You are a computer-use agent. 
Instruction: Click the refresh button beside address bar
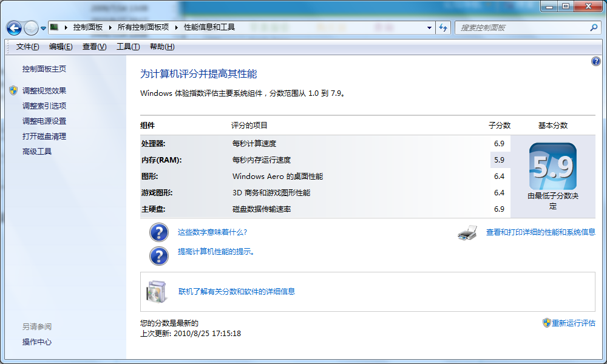click(x=443, y=28)
